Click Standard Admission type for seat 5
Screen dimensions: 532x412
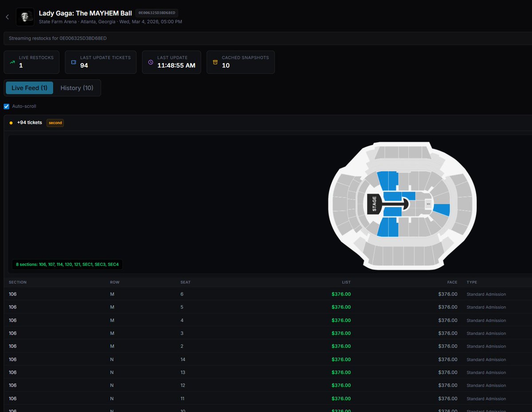pyautogui.click(x=486, y=307)
